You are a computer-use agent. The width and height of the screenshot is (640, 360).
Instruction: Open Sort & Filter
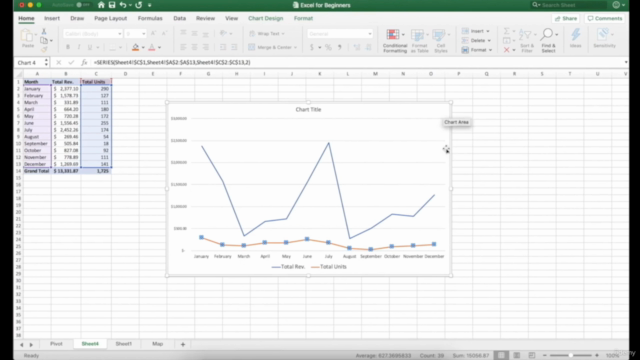pos(527,41)
